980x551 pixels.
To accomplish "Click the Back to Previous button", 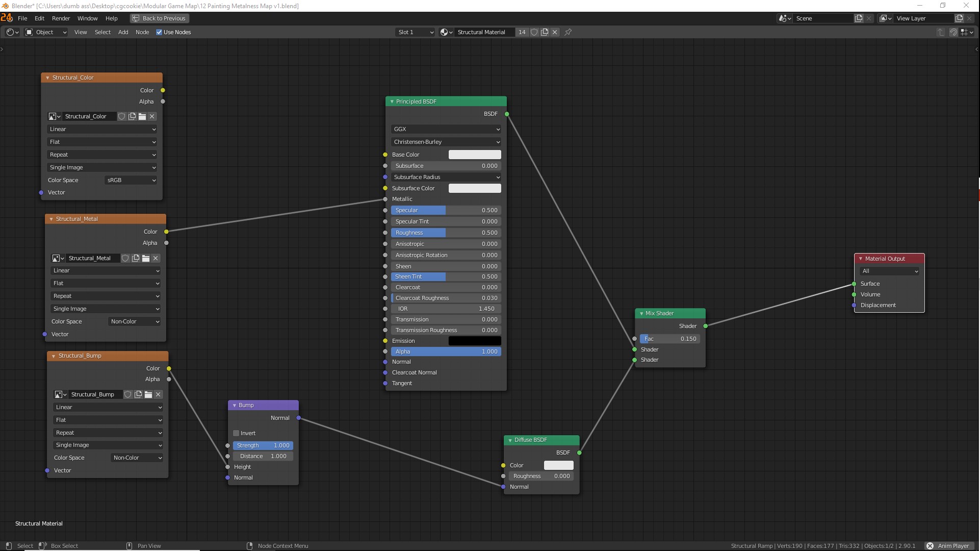I will [x=159, y=18].
